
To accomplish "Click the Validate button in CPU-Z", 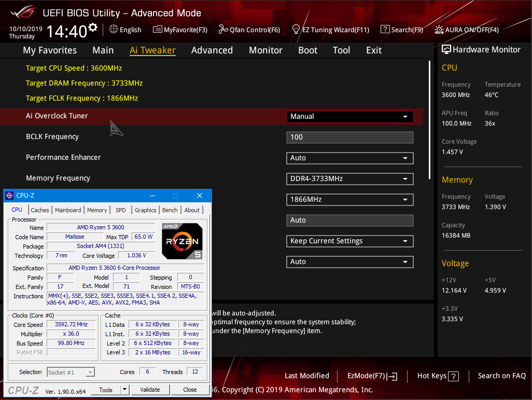I will click(x=150, y=390).
